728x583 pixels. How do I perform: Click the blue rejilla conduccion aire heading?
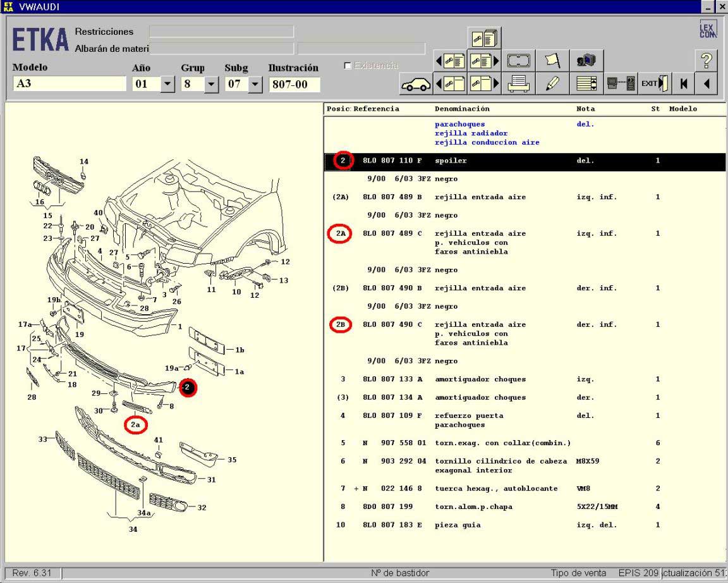coord(487,143)
